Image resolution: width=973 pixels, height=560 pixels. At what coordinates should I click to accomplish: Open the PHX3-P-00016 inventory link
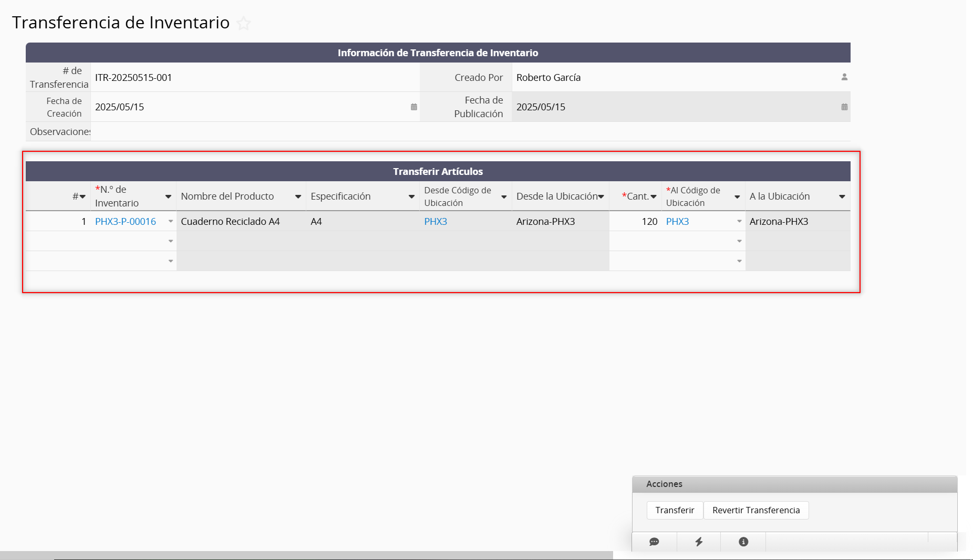[x=126, y=222]
